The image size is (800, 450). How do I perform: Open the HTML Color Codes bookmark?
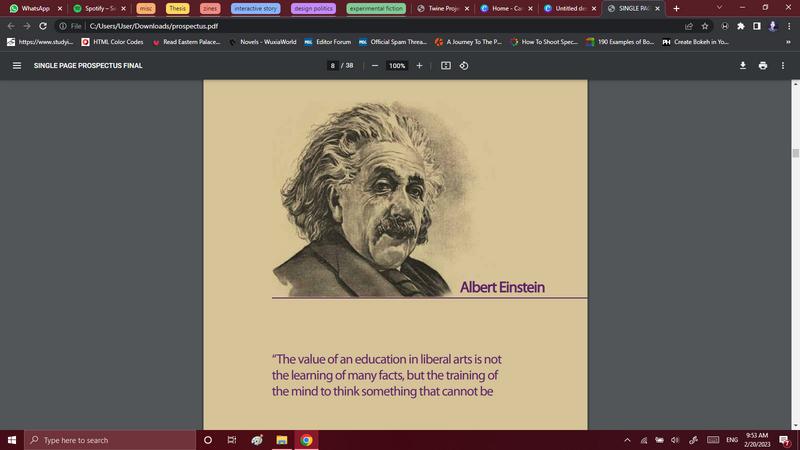point(112,42)
